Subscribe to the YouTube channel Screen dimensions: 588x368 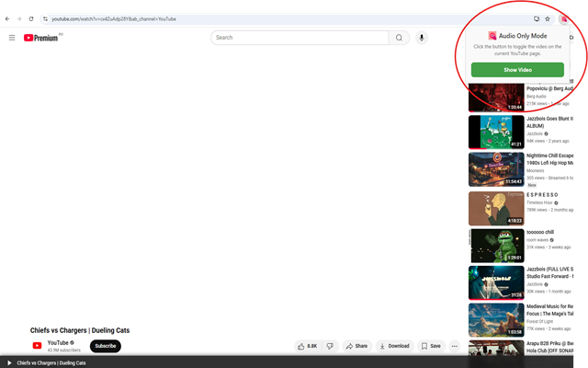[x=106, y=346]
